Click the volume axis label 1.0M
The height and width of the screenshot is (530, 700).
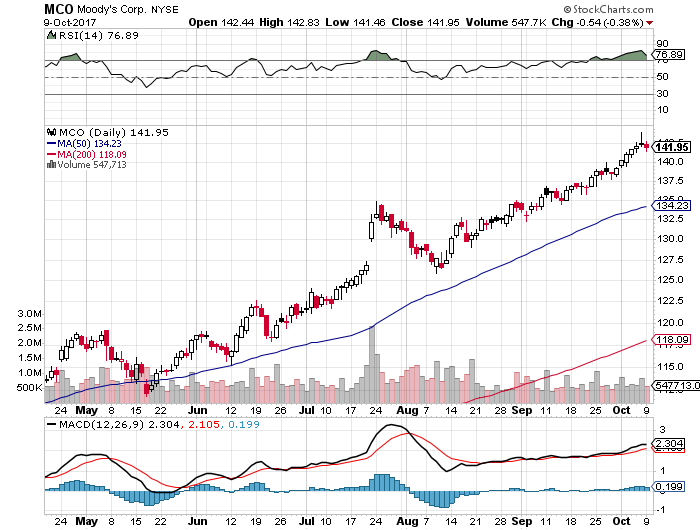point(30,373)
